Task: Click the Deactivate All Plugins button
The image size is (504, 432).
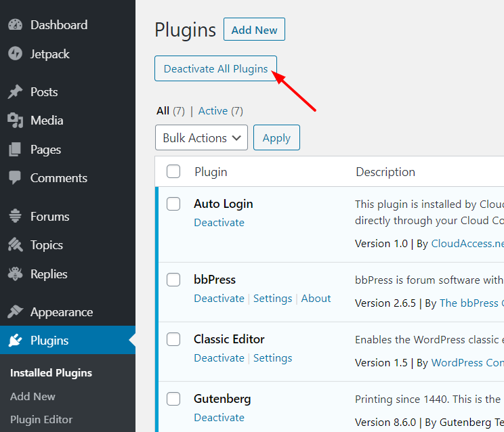Action: point(215,68)
